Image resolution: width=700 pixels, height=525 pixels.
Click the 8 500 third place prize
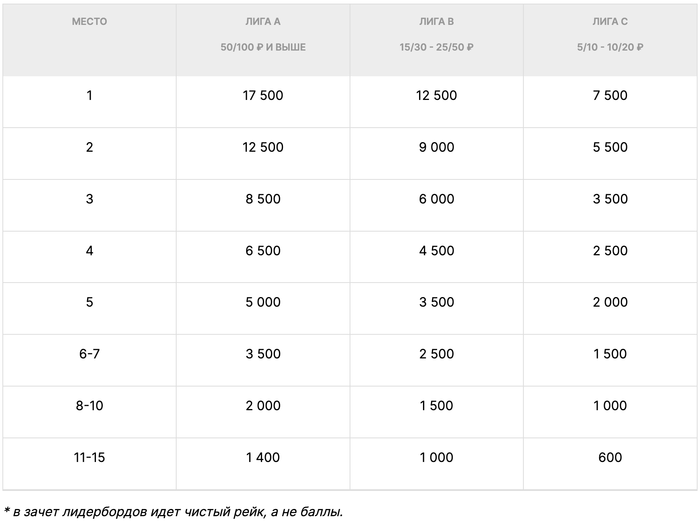(x=263, y=199)
